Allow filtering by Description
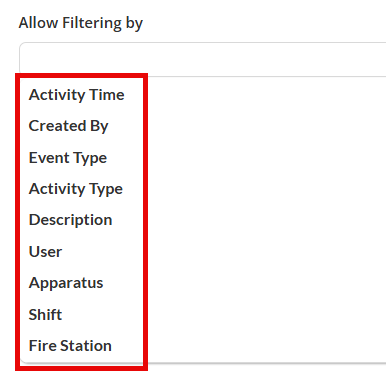The height and width of the screenshot is (371, 386). (x=70, y=220)
